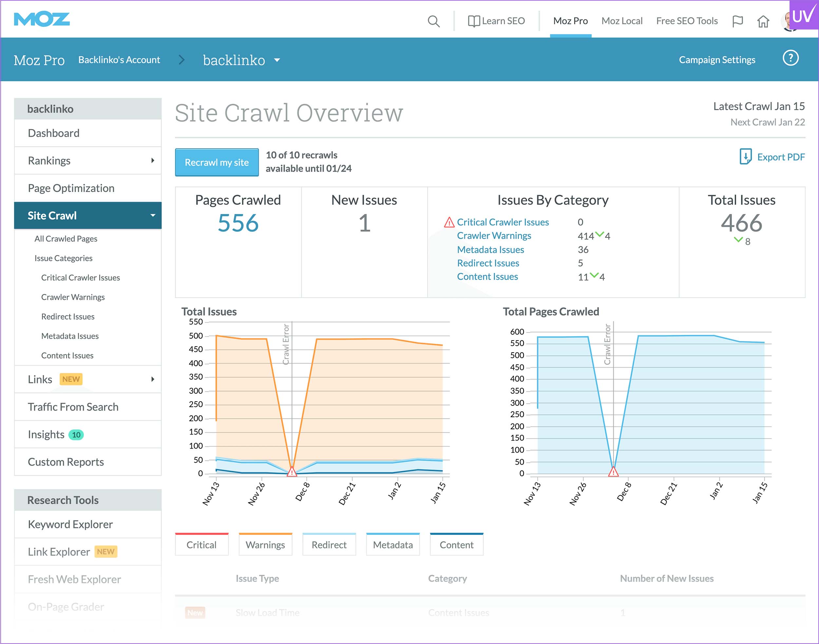
Task: Click Backlinko's Account breadcrumb
Action: click(x=119, y=60)
